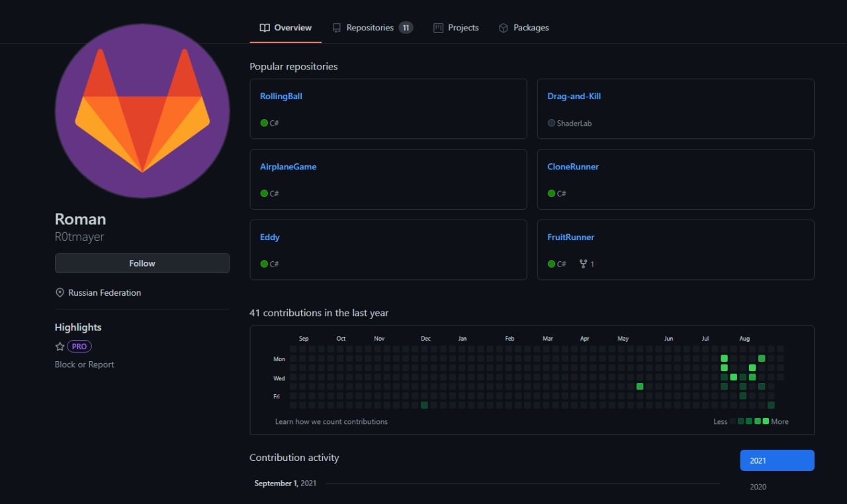Click the Packages box icon
847x504 pixels.
[504, 28]
